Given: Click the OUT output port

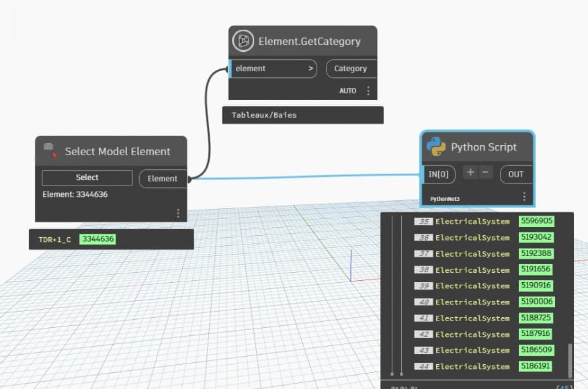Looking at the screenshot, I should coord(516,174).
